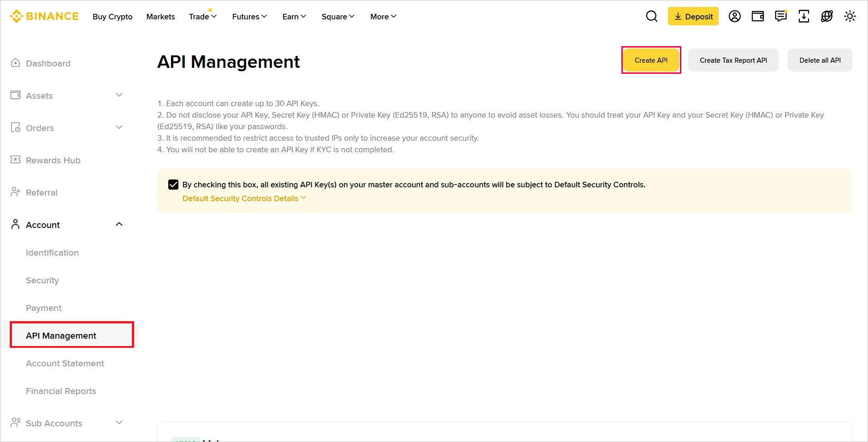Open the search icon
This screenshot has width=868, height=442.
coord(652,16)
